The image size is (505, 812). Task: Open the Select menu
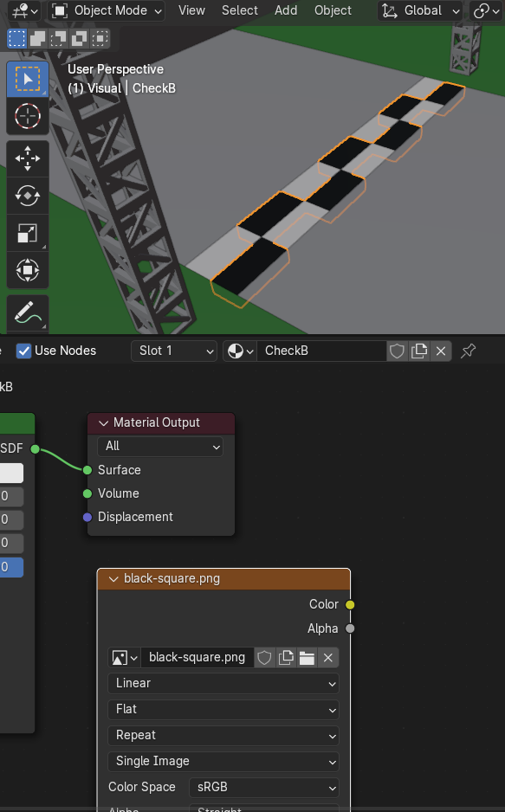pos(240,10)
